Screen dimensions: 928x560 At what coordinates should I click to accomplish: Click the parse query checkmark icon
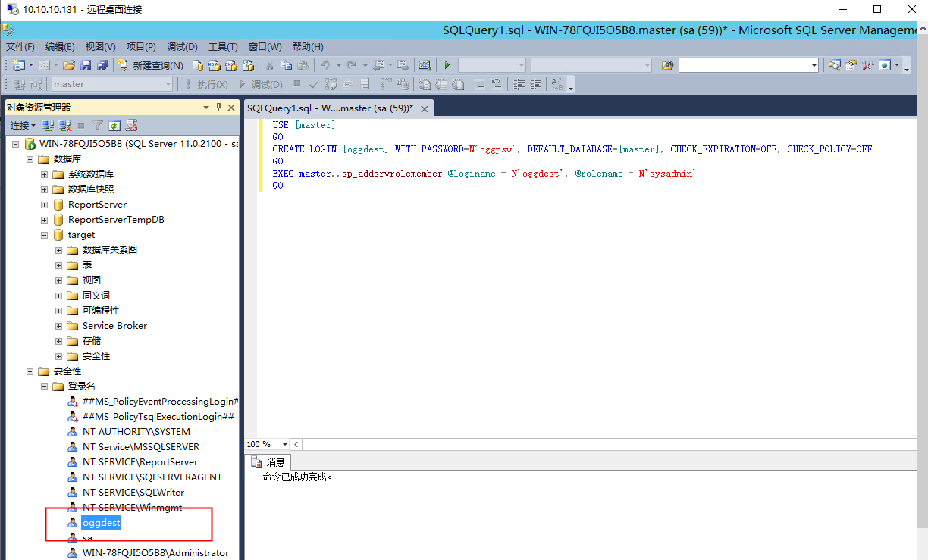pyautogui.click(x=313, y=84)
